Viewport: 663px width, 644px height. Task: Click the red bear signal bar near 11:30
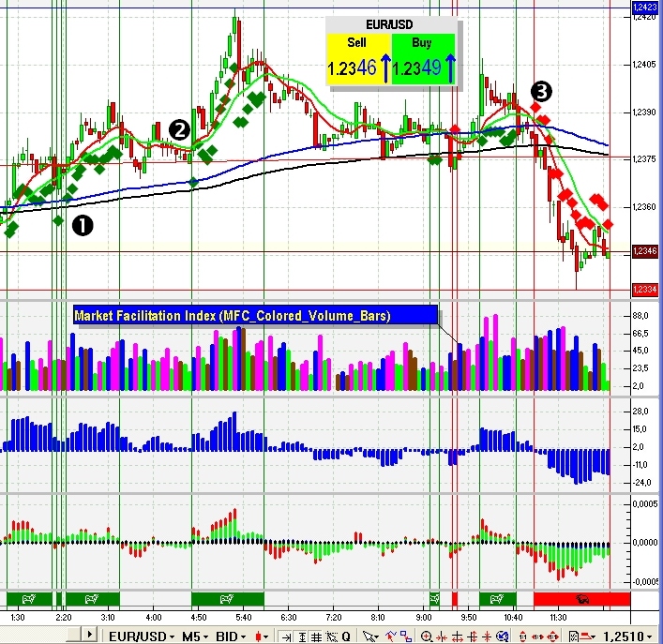point(581,599)
